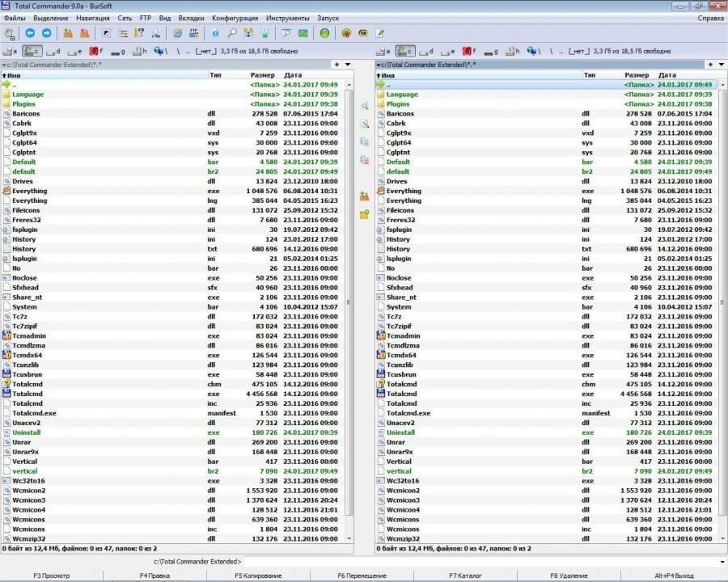The height and width of the screenshot is (582, 728).
Task: Switch the left panel to drive d
Action: 52,51
